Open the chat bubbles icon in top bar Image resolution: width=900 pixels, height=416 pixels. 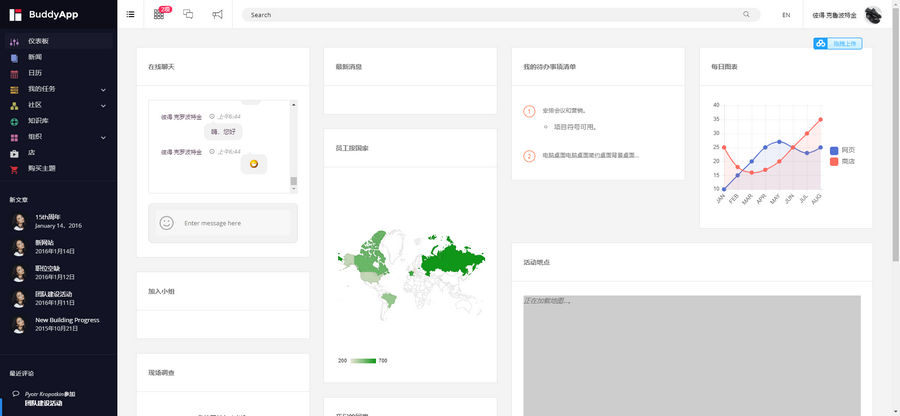point(188,14)
